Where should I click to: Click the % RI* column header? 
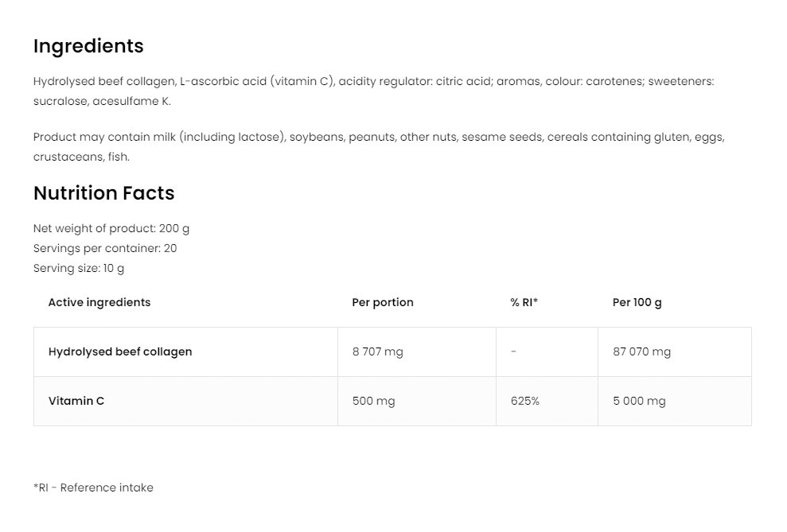524,302
